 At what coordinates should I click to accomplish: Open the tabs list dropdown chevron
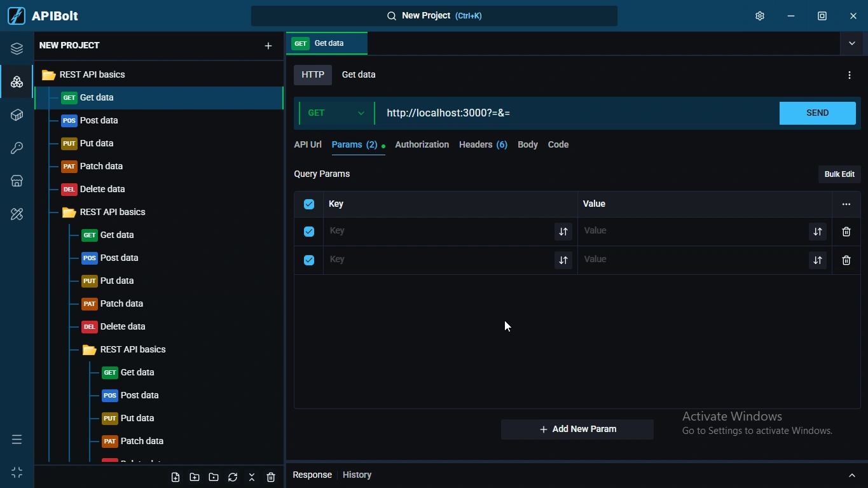click(x=851, y=43)
